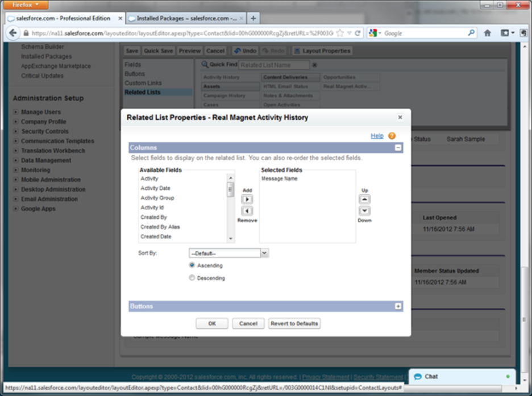The image size is (532, 396).
Task: Click the Preview button
Action: point(190,51)
